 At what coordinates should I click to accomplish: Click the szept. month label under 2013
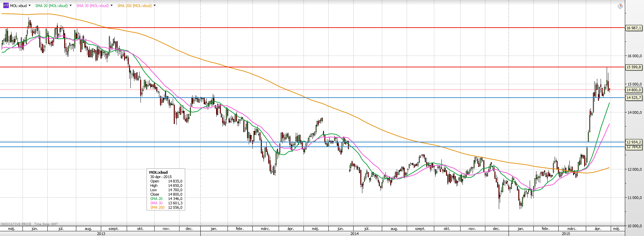tap(114, 229)
